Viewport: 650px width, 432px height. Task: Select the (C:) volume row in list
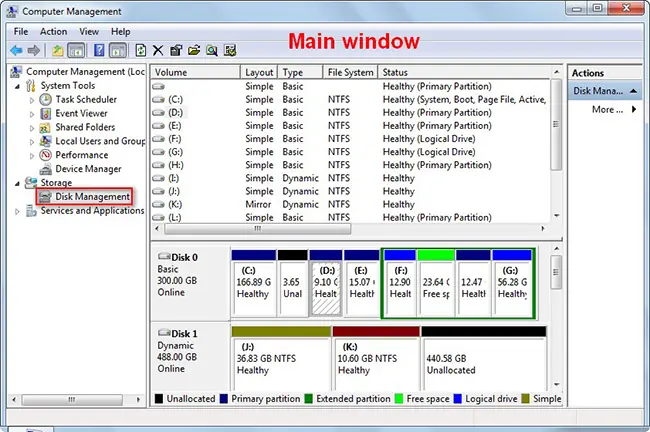point(350,100)
